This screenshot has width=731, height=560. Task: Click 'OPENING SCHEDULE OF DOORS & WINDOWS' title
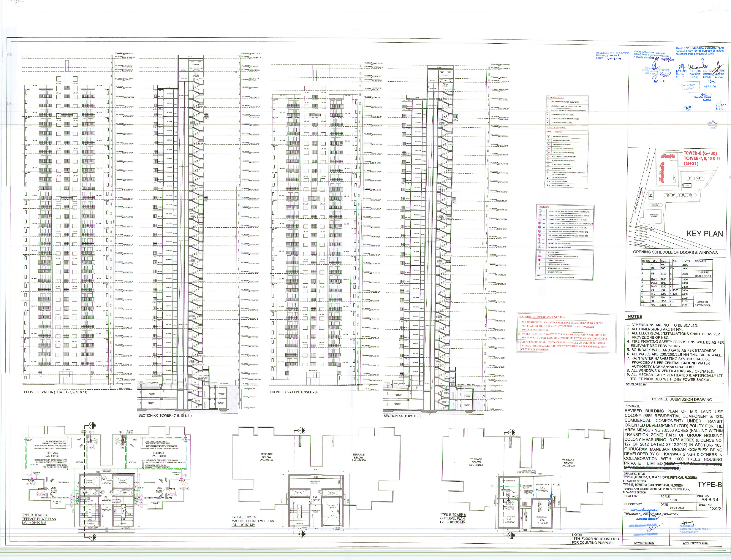(x=675, y=252)
